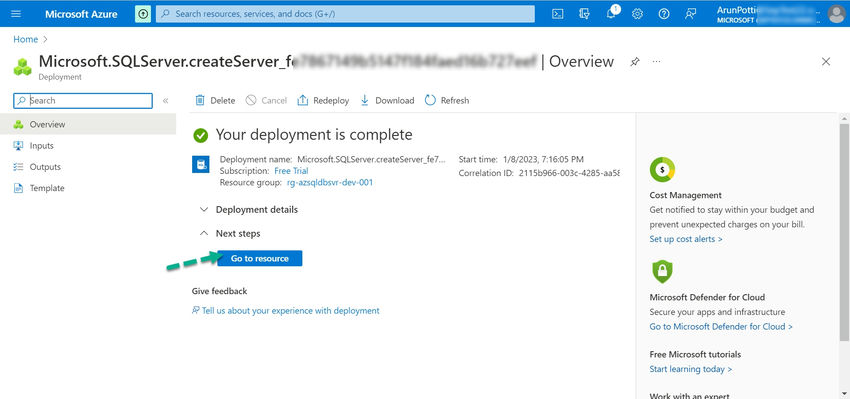Screen dimensions: 850x399
Task: Click the right pane vertical scrollbar
Action: 844,232
